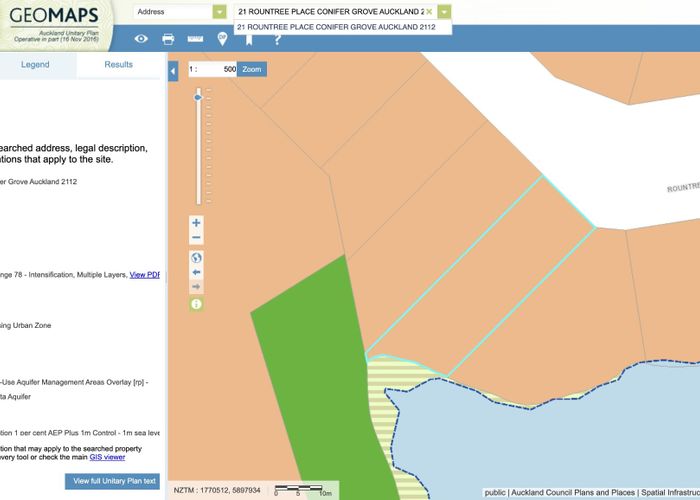Open help via question mark icon
Image resolution: width=700 pixels, height=500 pixels.
click(x=277, y=39)
